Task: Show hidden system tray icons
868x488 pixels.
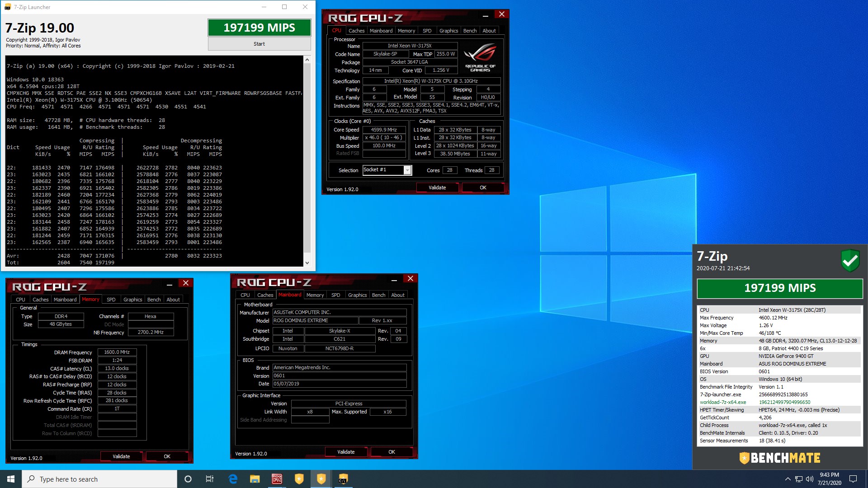Action: 788,479
